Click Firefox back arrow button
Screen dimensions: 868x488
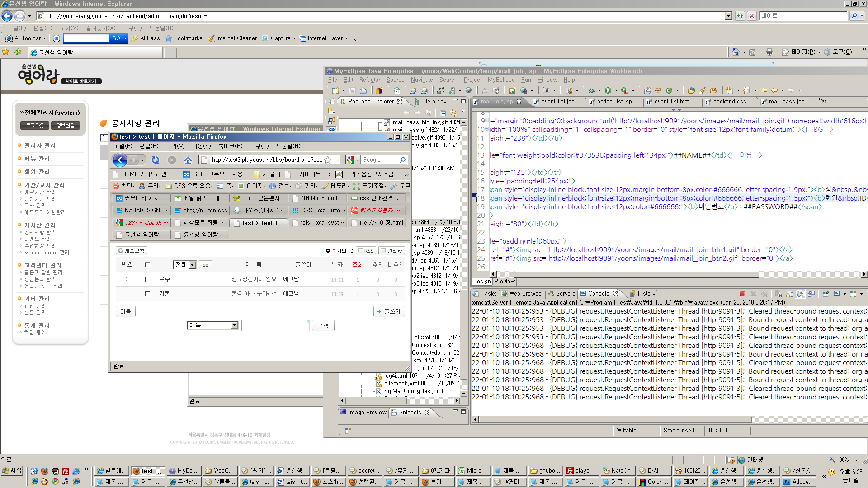coord(120,160)
